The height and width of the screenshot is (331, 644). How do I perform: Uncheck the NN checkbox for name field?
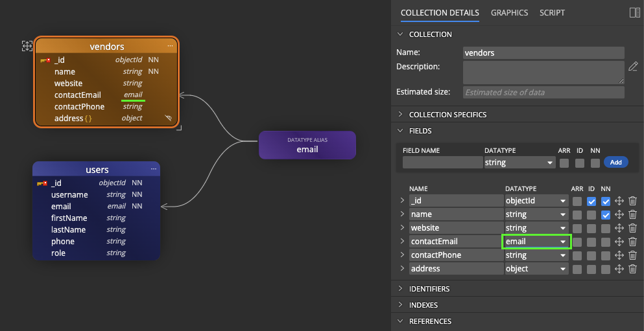tap(606, 214)
